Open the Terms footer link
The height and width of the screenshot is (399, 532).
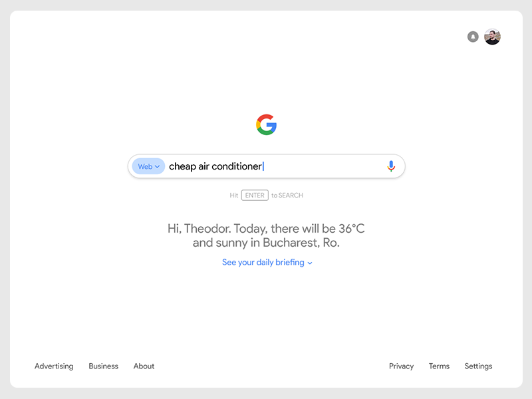(x=439, y=366)
